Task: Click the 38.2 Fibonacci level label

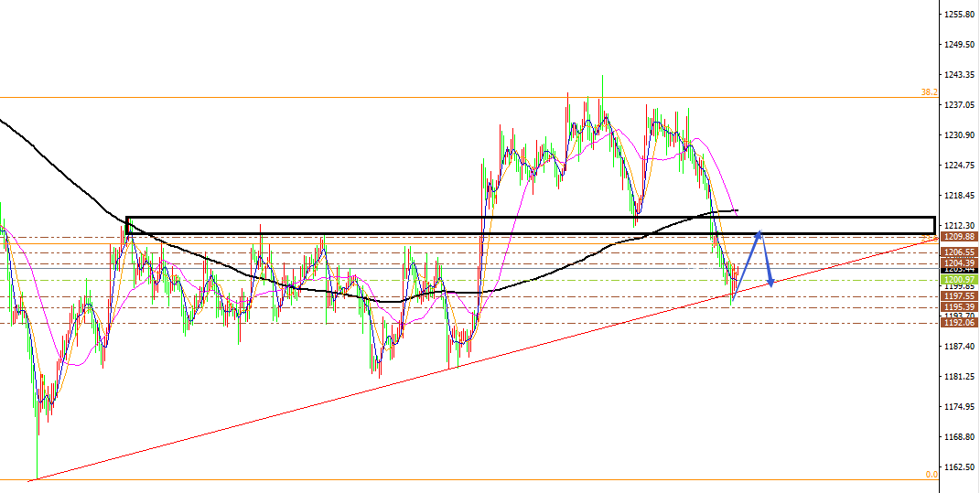Action: [x=930, y=91]
